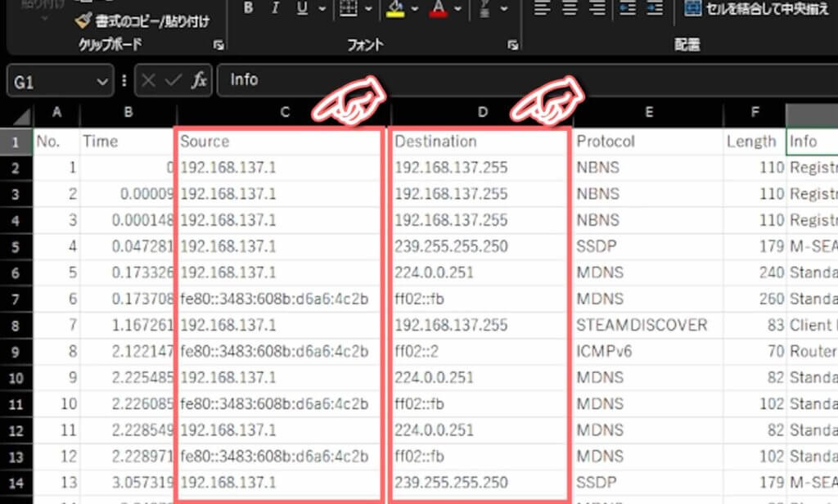
Task: Click the Insert Function fx icon
Action: point(199,80)
